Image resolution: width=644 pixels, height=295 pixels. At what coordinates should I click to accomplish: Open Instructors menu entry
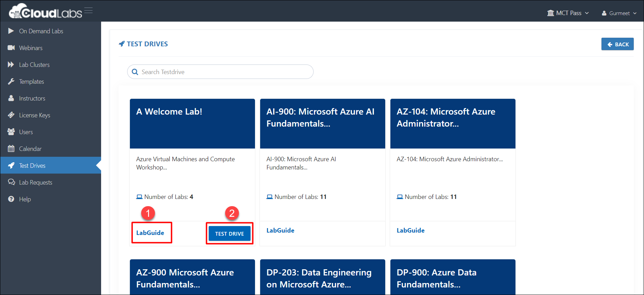pyautogui.click(x=51, y=98)
